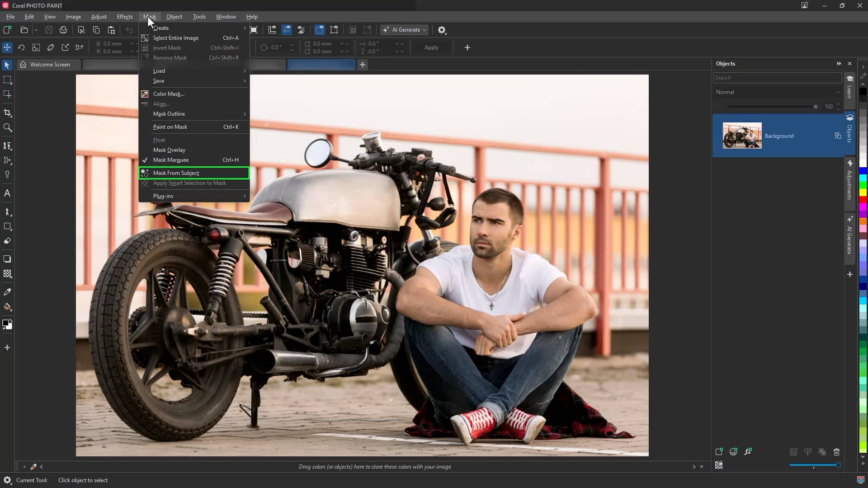This screenshot has height=488, width=868.
Task: Click the New Object icon in Objects panel
Action: [719, 451]
